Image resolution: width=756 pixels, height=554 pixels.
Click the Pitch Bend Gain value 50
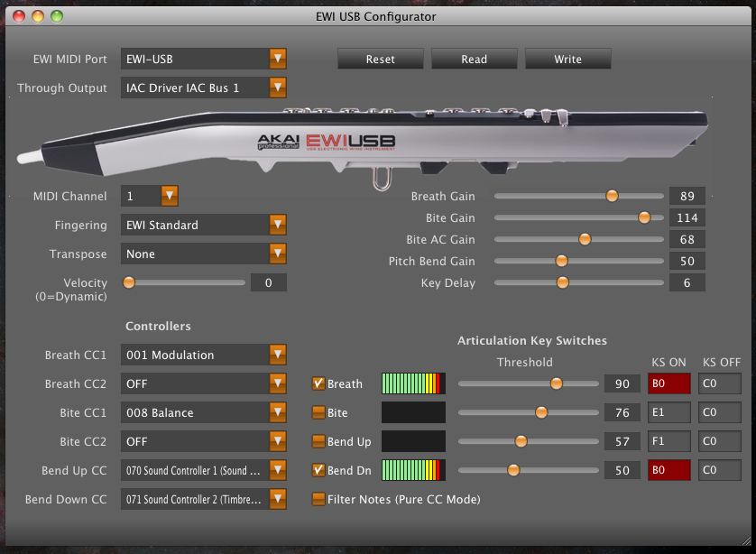[x=687, y=262]
